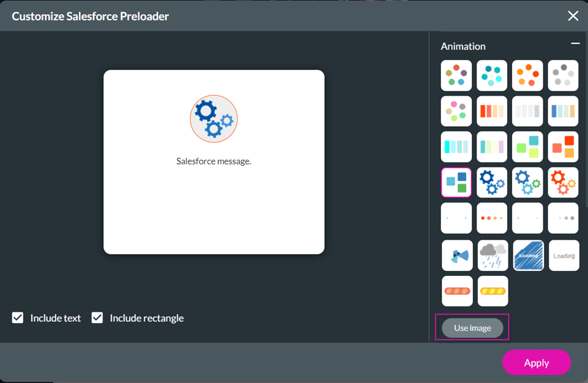The image size is (588, 383).
Task: Uncheck the Include text checkbox
Action: tap(18, 318)
